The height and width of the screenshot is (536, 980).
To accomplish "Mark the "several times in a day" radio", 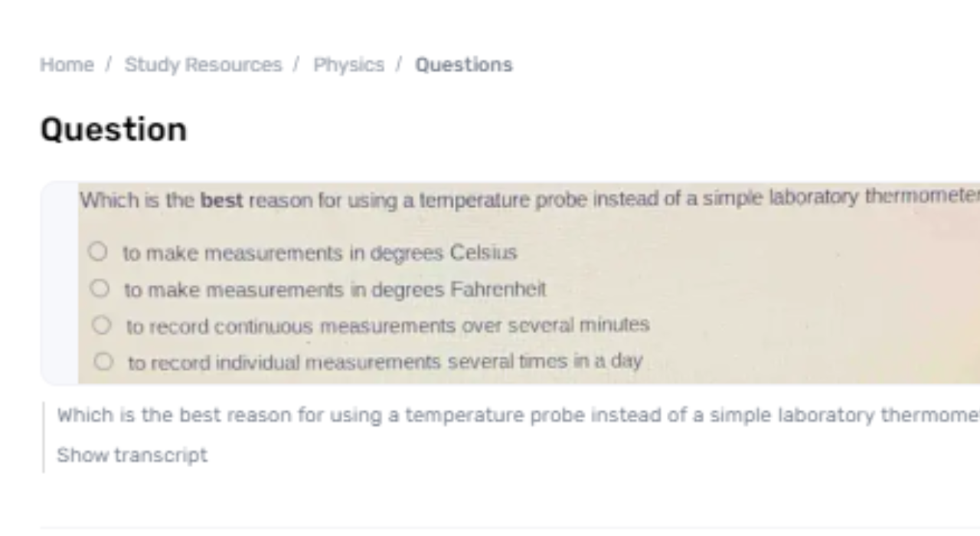I will point(103,361).
